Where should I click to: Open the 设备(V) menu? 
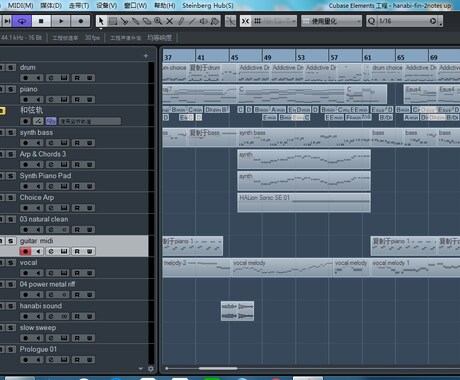click(106, 6)
